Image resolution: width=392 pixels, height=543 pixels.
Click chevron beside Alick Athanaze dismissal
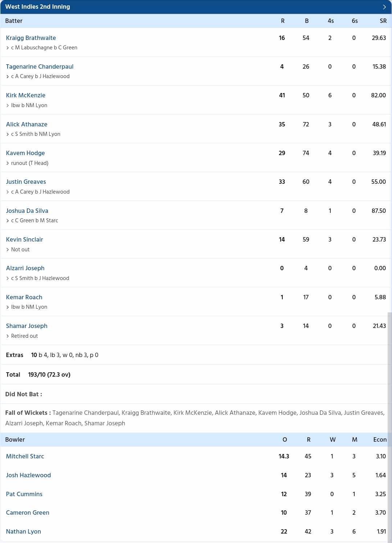(8, 134)
